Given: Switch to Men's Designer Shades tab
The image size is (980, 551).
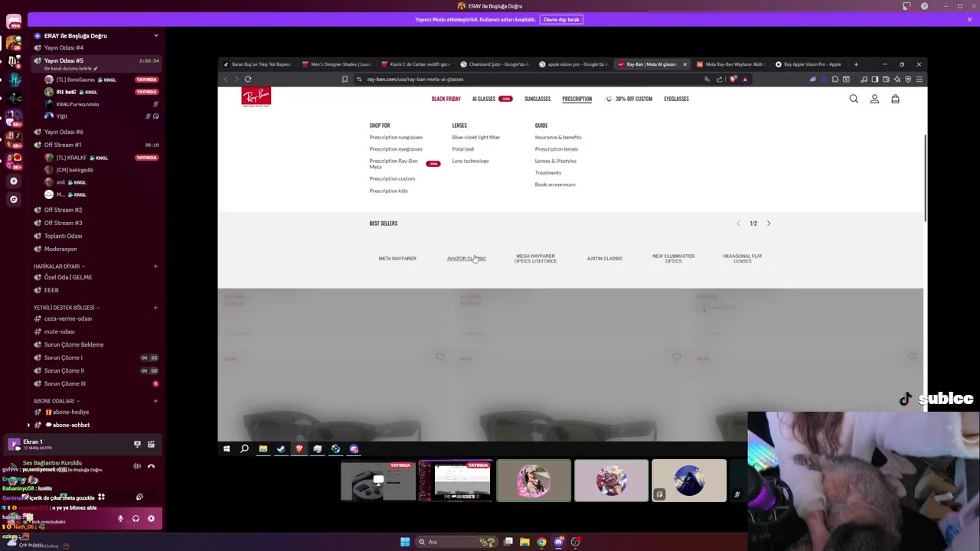Looking at the screenshot, I should click(337, 64).
